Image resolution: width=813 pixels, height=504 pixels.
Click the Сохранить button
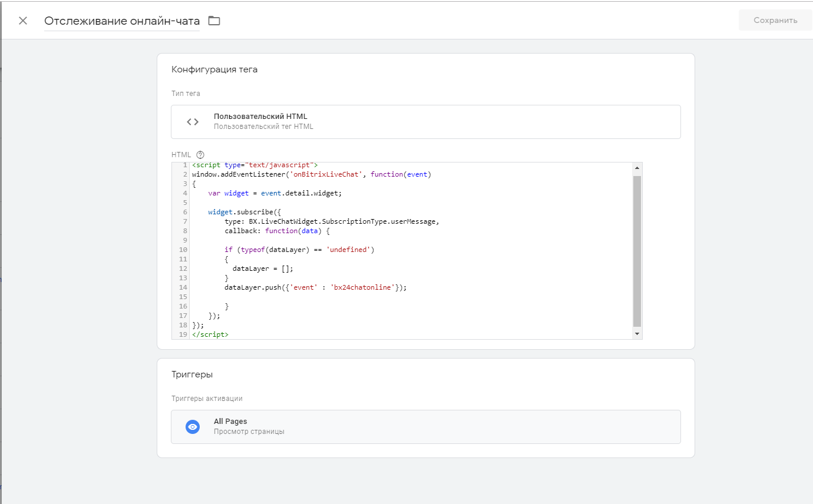(x=775, y=20)
